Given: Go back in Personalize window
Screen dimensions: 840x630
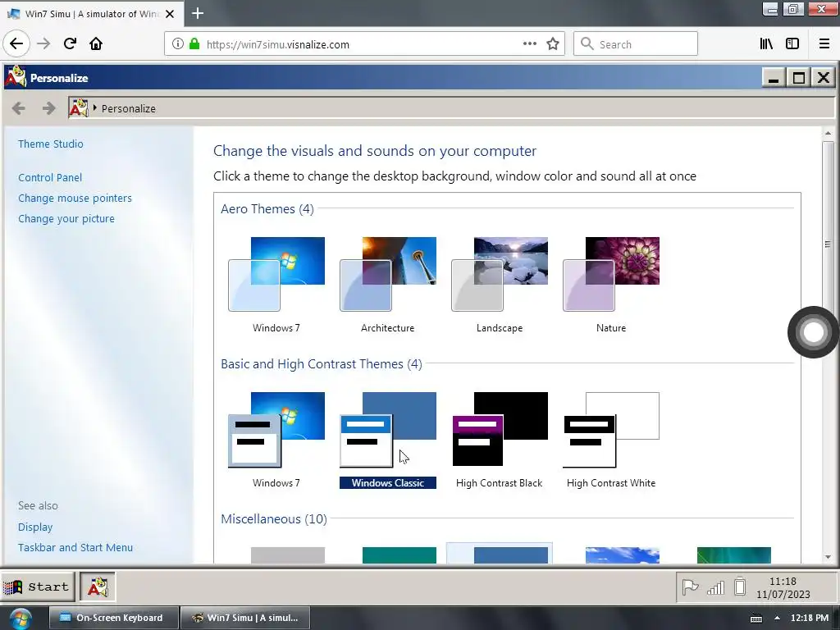Looking at the screenshot, I should [x=19, y=109].
